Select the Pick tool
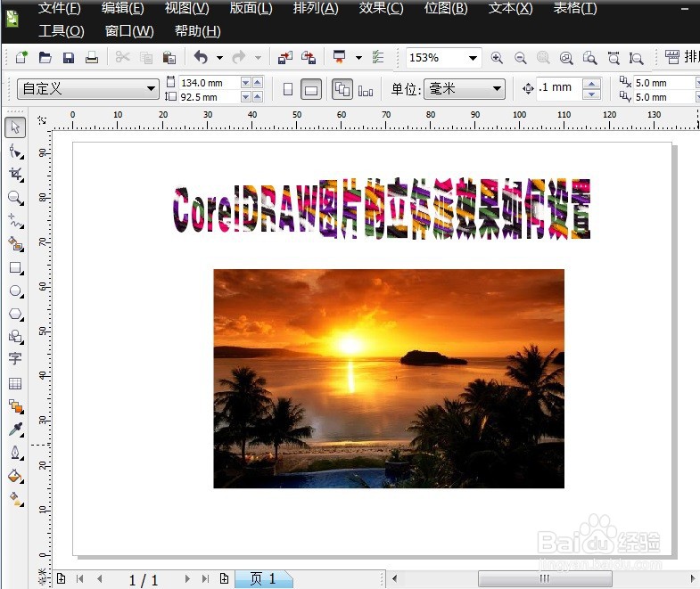Screen dimensions: 700x589 (x=15, y=127)
